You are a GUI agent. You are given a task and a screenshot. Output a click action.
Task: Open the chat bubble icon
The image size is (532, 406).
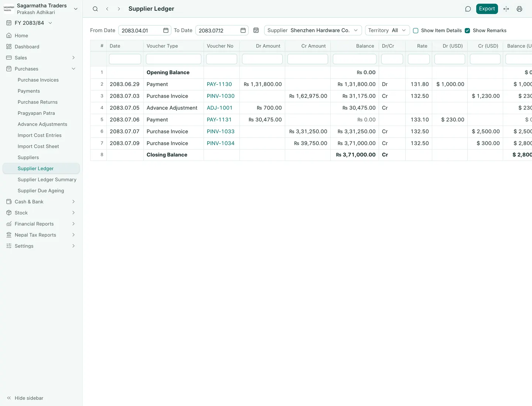pos(468,9)
